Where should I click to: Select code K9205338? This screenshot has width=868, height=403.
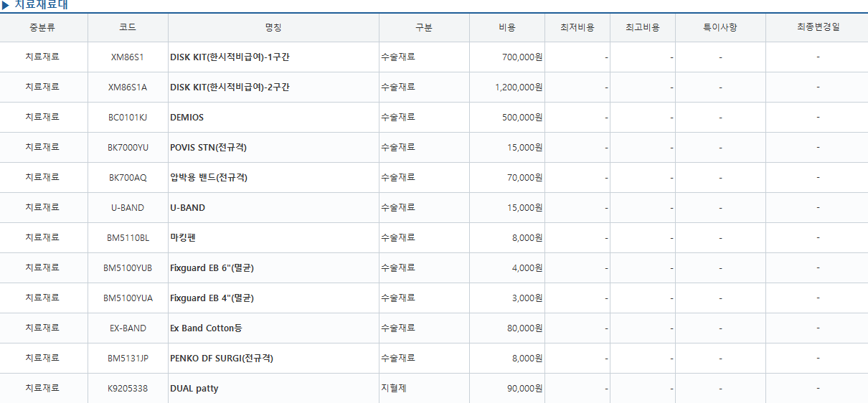128,389
